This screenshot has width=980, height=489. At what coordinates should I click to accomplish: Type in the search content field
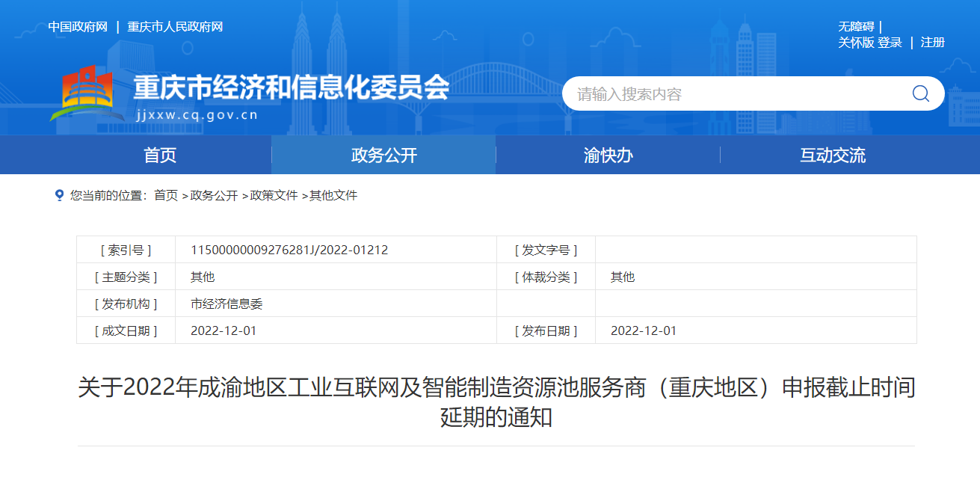point(733,94)
